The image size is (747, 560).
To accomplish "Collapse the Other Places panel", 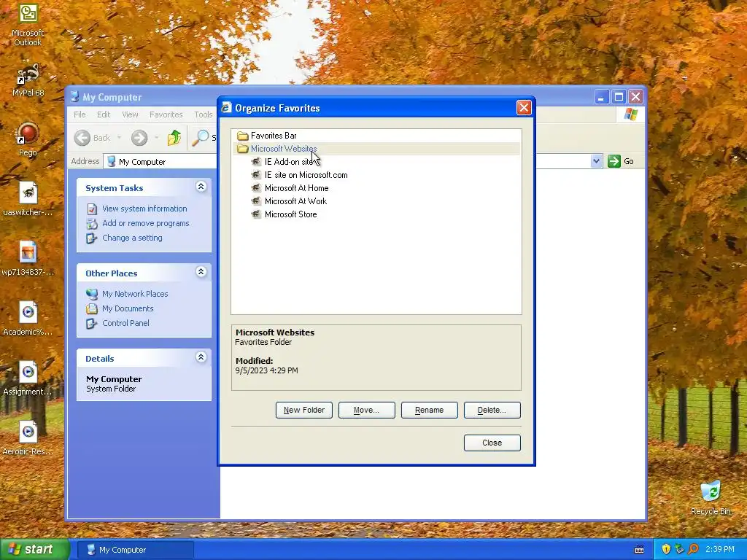I will (201, 271).
